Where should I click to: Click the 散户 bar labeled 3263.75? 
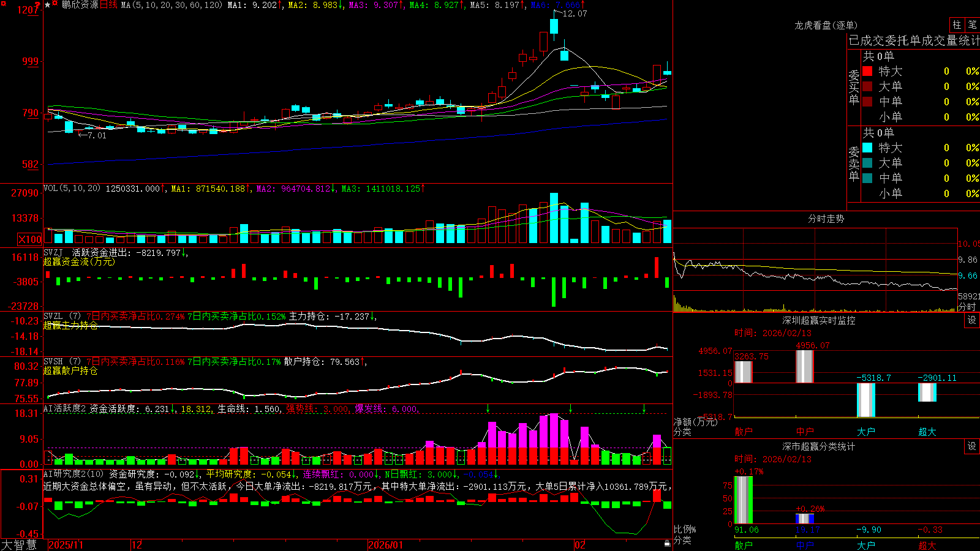click(743, 372)
